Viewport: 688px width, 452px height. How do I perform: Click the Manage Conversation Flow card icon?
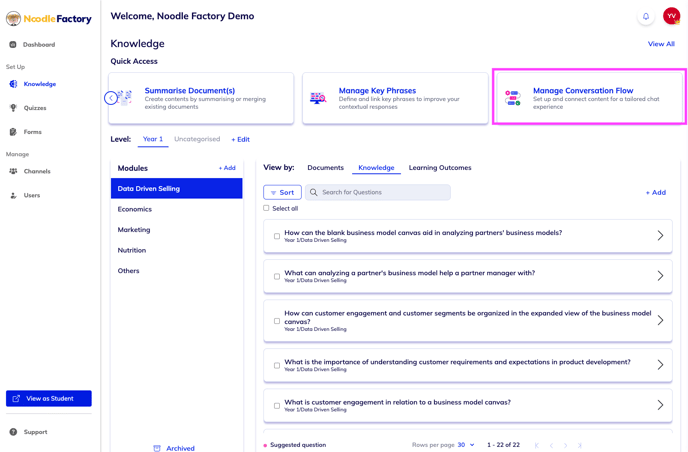512,98
